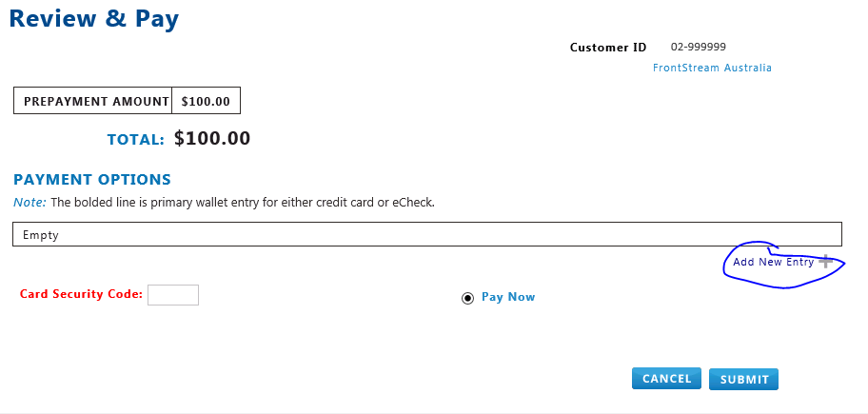Select the Pay Now radio button

(467, 298)
